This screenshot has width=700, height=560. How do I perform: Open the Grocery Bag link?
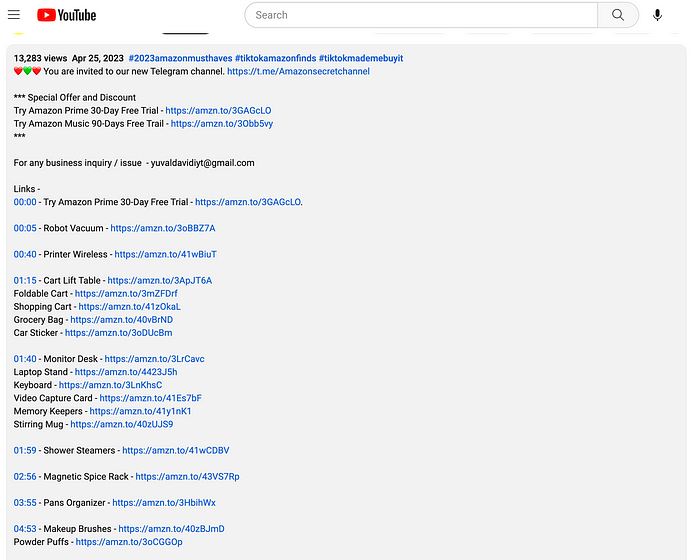[122, 320]
